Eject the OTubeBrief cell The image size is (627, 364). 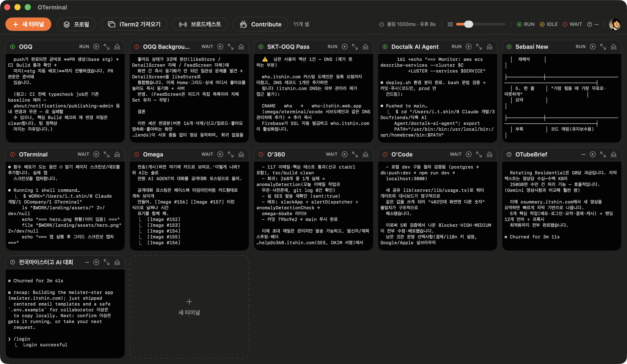click(x=614, y=154)
